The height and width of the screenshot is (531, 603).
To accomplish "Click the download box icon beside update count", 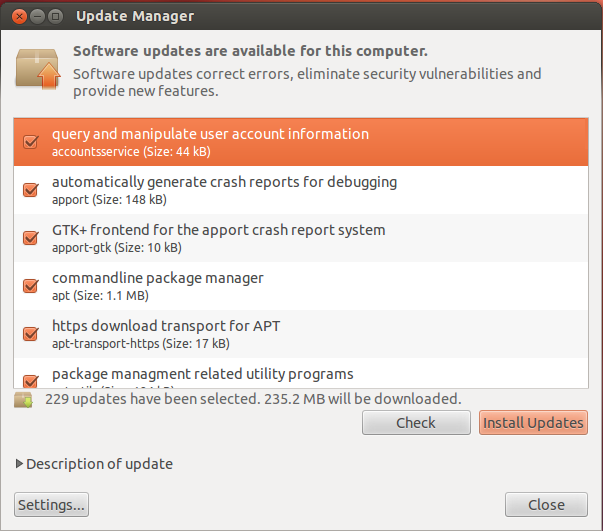I will (x=23, y=400).
